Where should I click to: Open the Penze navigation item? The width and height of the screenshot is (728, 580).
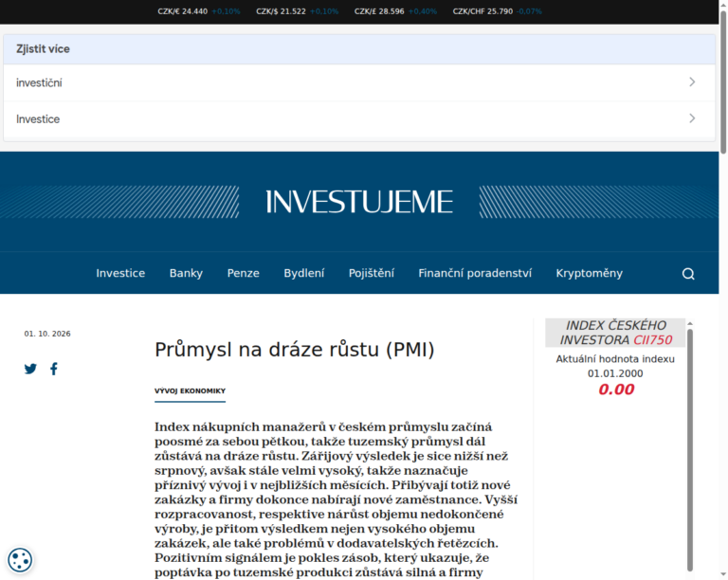(x=243, y=273)
